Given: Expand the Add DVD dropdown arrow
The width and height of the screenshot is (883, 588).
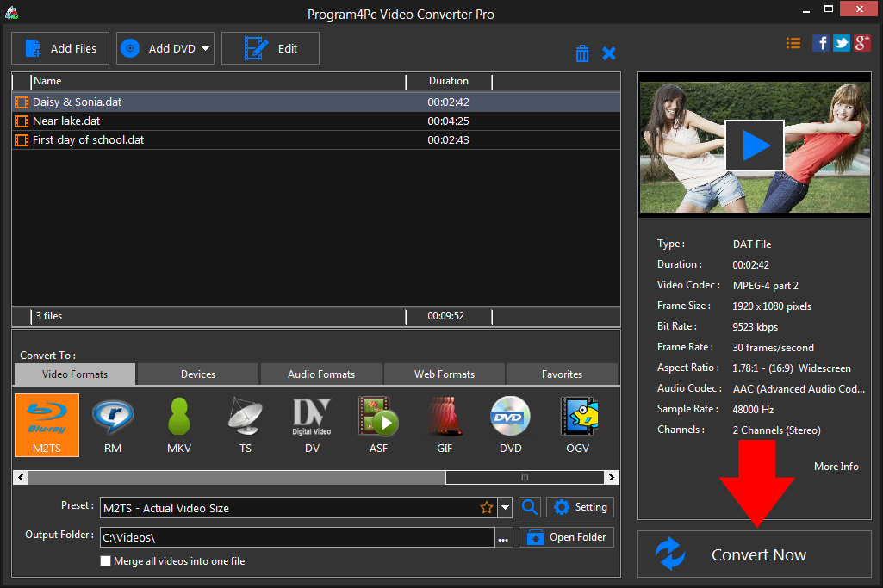Looking at the screenshot, I should [206, 49].
